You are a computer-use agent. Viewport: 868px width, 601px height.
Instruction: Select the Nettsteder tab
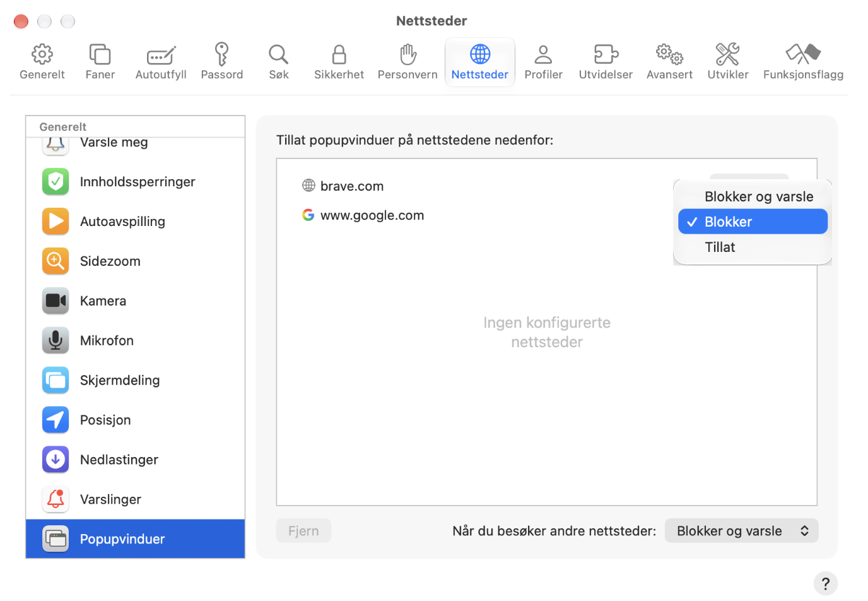point(480,62)
